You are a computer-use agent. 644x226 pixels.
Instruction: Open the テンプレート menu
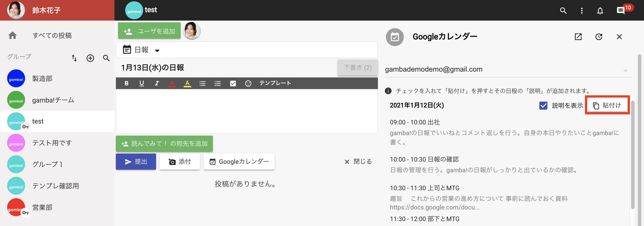click(275, 83)
